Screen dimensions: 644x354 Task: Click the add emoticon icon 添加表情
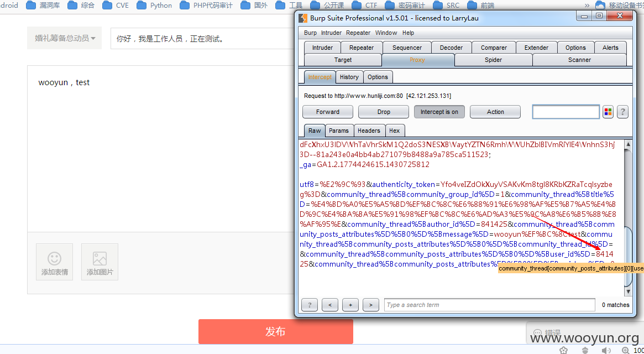tap(54, 262)
